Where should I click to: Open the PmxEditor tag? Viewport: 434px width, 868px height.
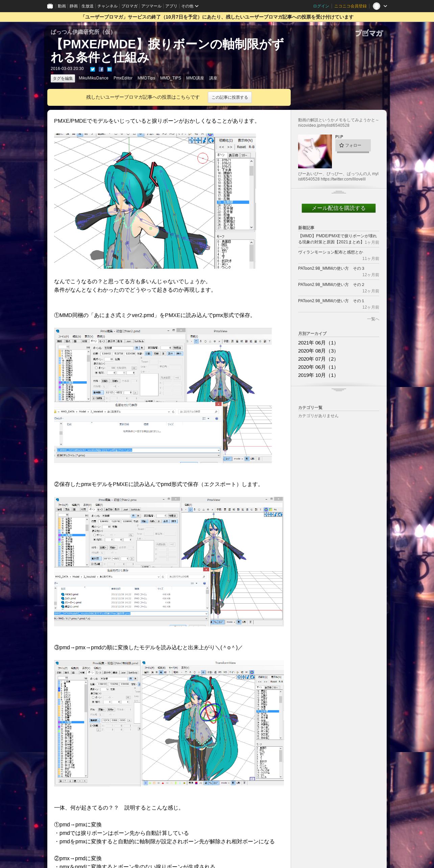[123, 78]
